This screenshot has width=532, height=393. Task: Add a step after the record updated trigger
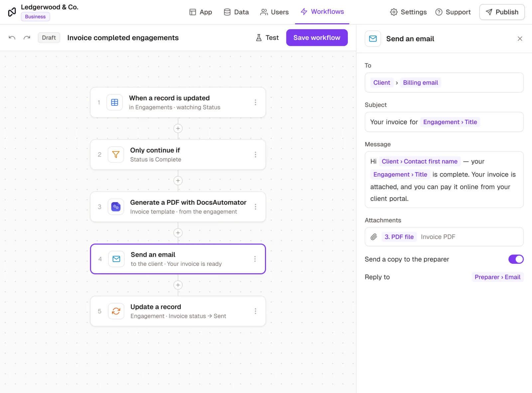click(x=178, y=128)
